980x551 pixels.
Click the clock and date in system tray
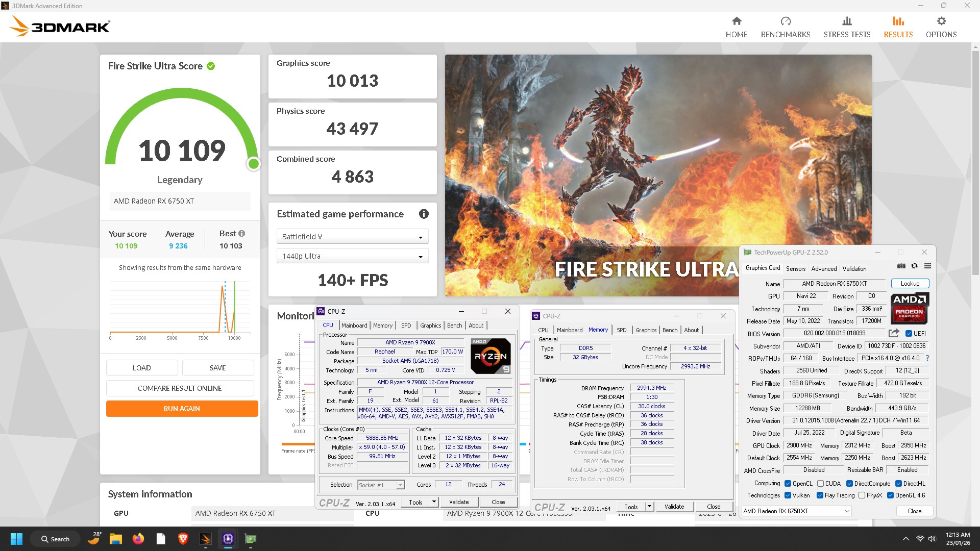(958, 539)
